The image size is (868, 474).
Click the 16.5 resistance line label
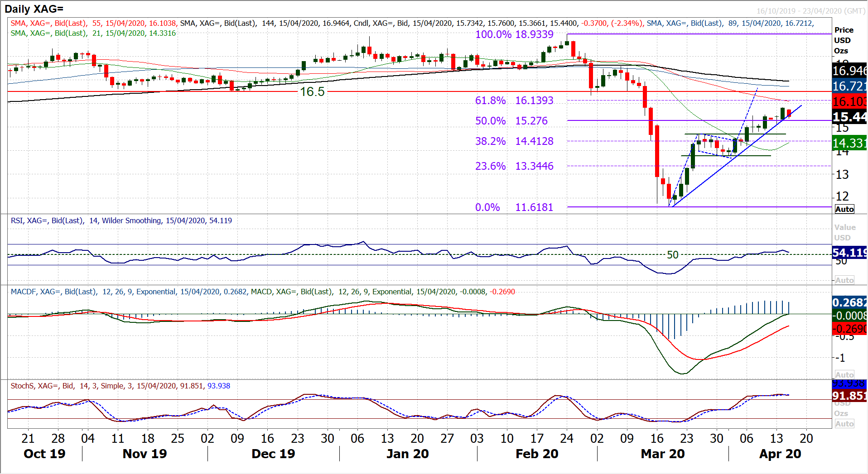pos(313,92)
